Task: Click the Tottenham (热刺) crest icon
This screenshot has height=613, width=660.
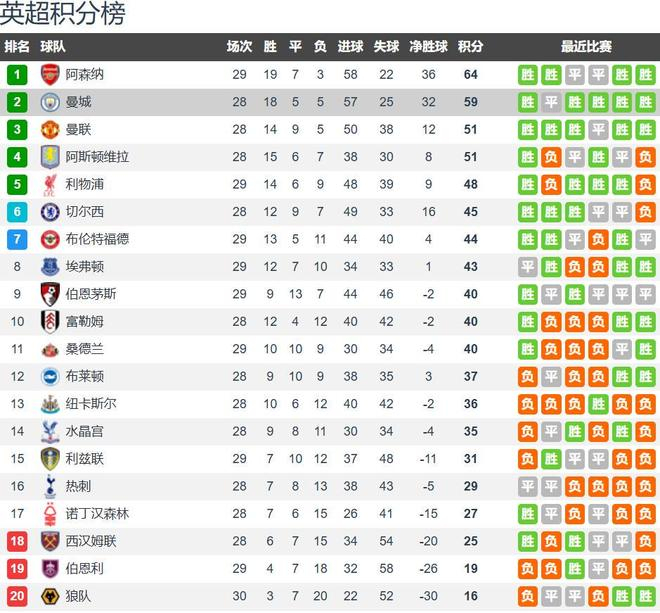Action: coord(50,486)
